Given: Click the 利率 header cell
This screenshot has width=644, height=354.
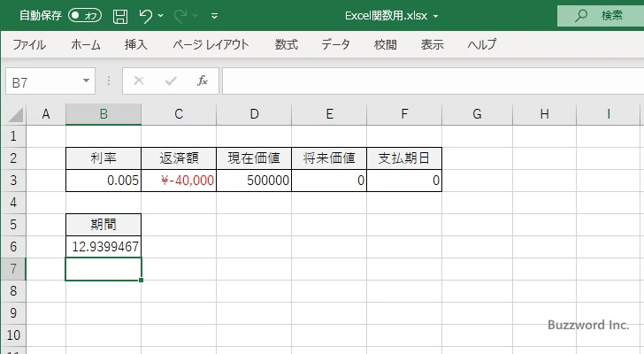Looking at the screenshot, I should tap(103, 158).
